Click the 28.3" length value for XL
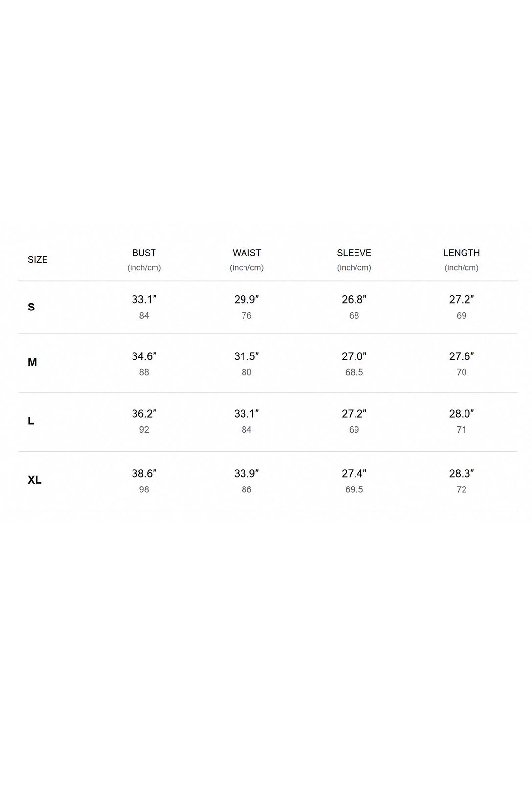Screen dimensions: 532x798 pos(462,474)
